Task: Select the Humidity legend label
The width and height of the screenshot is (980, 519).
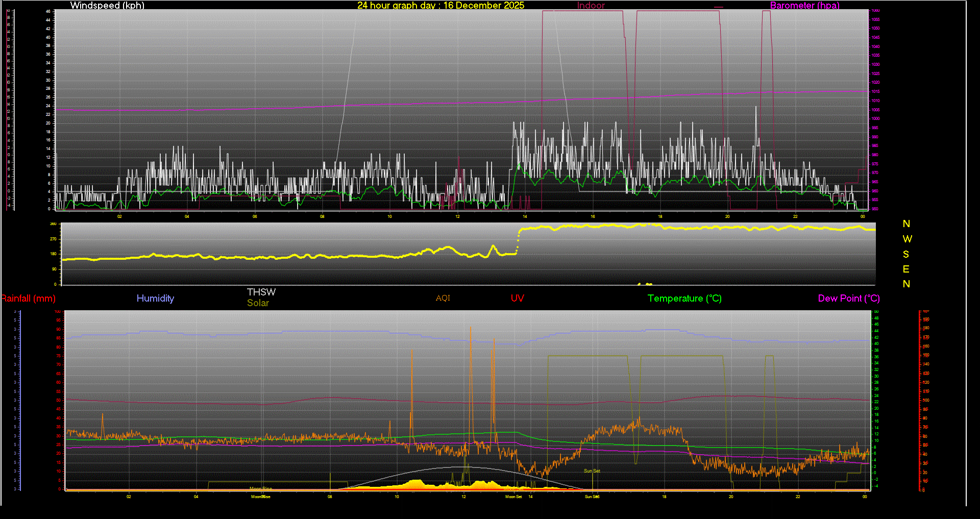Action: (155, 299)
